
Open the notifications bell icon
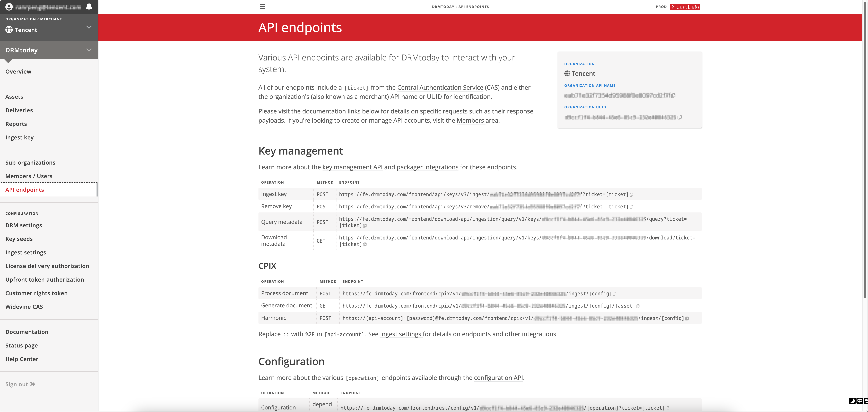(89, 7)
